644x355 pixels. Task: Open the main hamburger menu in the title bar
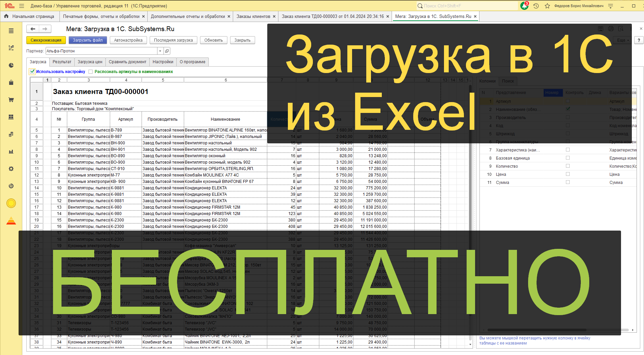(22, 6)
